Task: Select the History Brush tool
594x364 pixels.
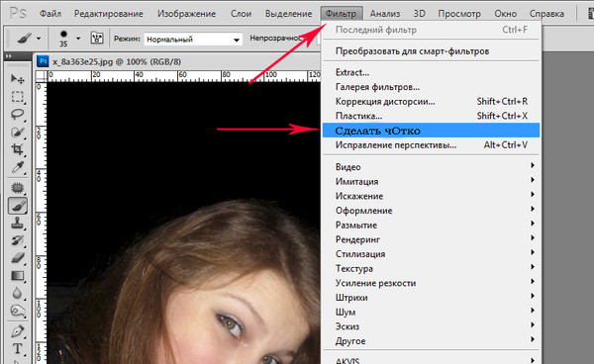Action: point(18,240)
